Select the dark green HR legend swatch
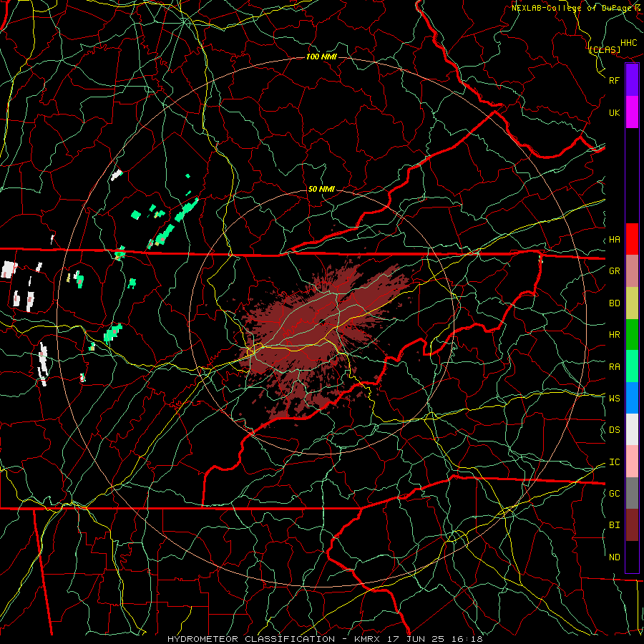 pyautogui.click(x=632, y=335)
